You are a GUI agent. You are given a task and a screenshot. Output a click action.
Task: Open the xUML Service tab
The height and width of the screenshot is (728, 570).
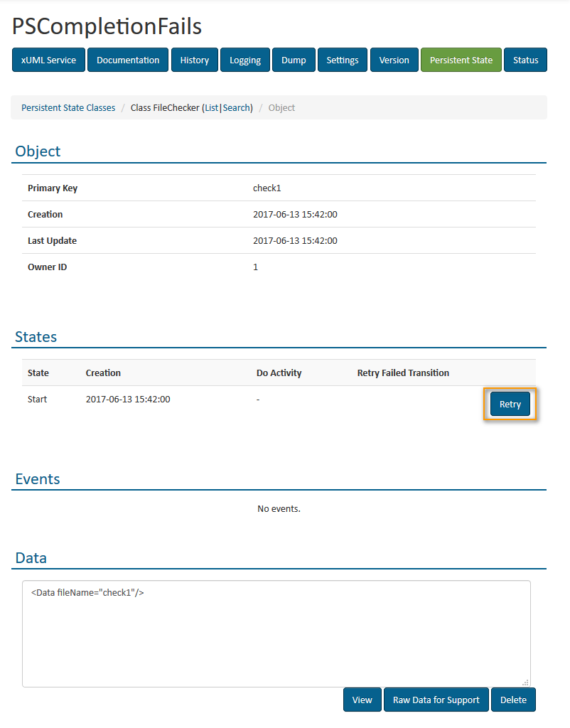coord(48,60)
